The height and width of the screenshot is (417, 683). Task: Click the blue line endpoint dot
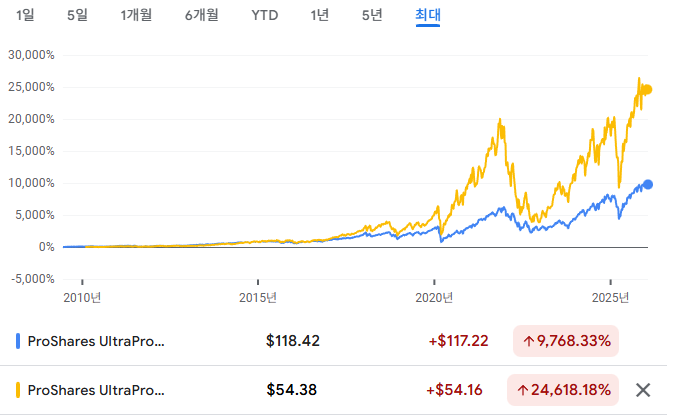tap(648, 184)
